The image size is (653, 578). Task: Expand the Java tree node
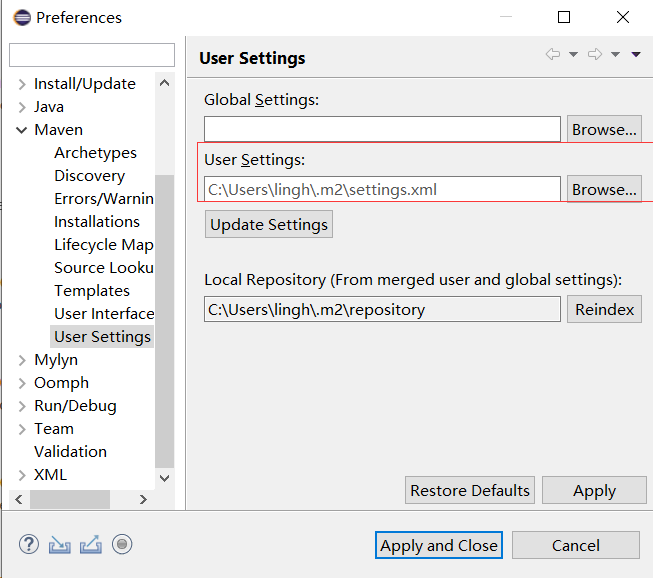click(22, 107)
